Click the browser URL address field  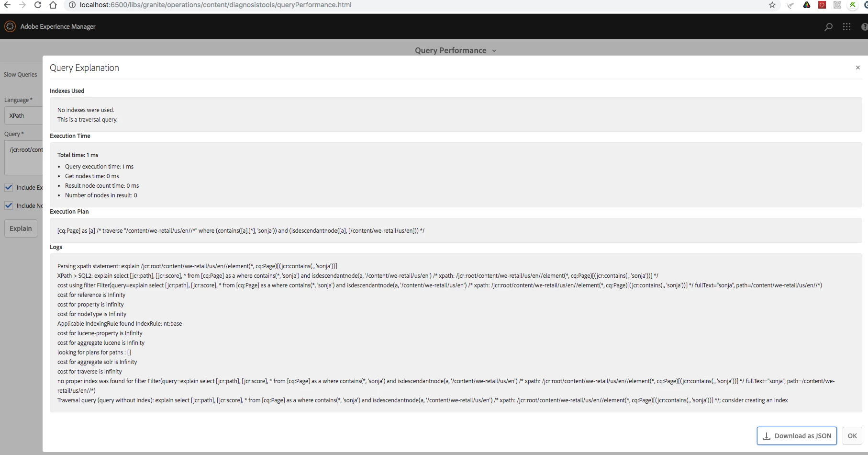coord(215,5)
